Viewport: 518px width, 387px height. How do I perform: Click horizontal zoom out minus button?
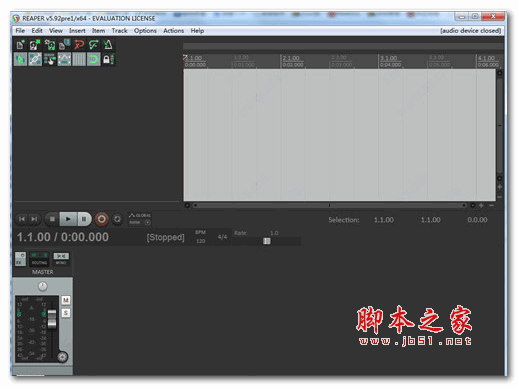click(491, 206)
